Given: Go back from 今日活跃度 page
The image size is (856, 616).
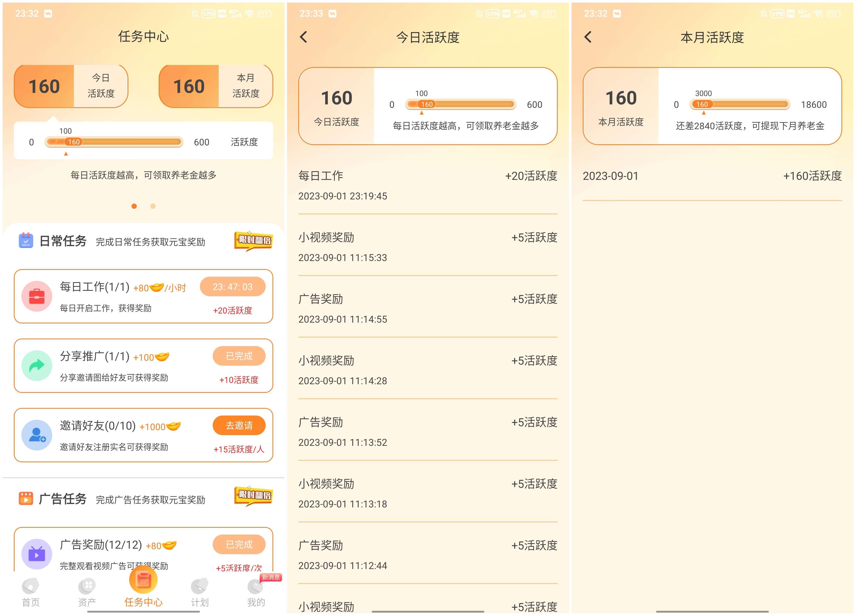Looking at the screenshot, I should (304, 37).
